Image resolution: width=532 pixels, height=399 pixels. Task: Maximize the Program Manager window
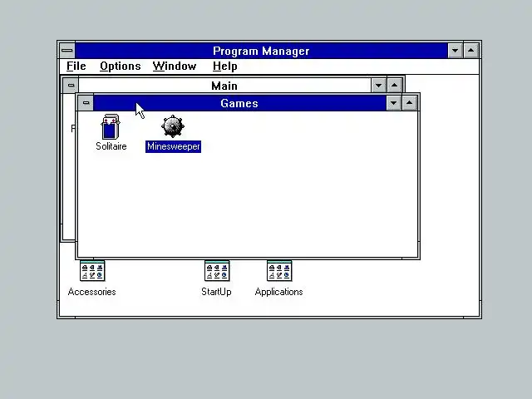click(x=471, y=51)
